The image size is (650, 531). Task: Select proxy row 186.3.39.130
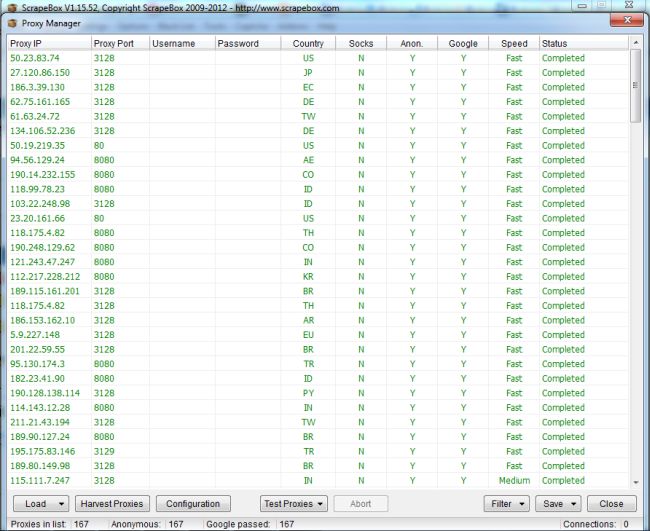click(318, 87)
